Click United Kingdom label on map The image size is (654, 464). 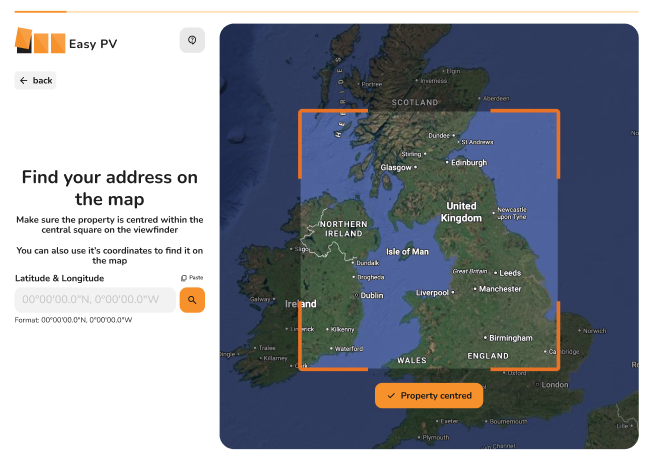point(461,212)
